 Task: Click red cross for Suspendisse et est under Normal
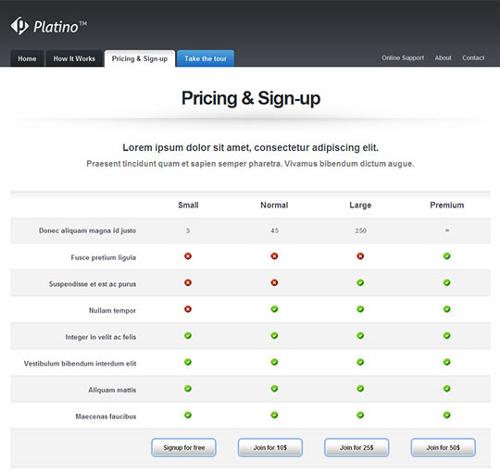coord(274,283)
